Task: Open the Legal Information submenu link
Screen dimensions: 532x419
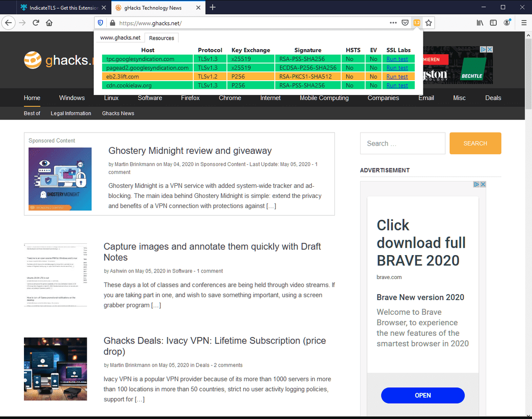Action: 71,113
